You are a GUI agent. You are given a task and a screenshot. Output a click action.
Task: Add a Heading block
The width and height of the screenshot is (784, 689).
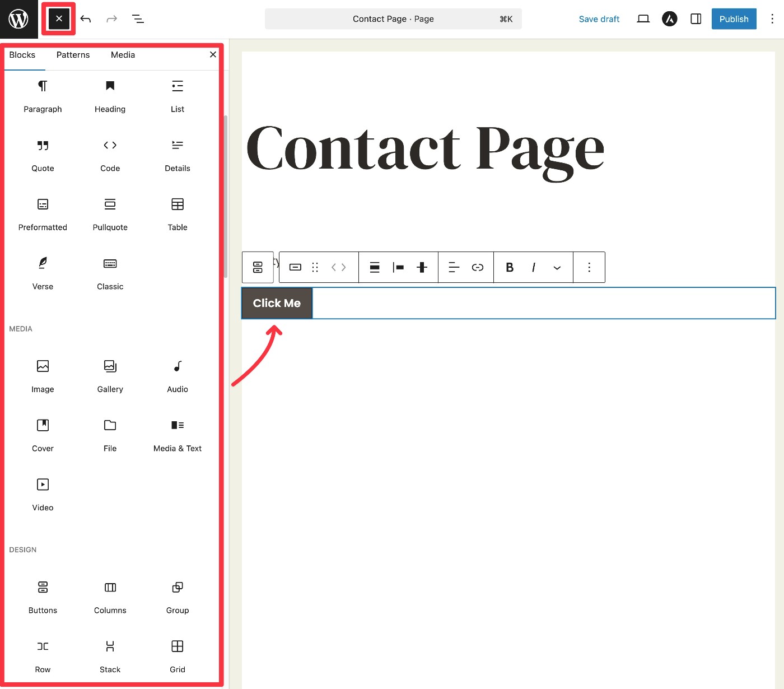(110, 95)
